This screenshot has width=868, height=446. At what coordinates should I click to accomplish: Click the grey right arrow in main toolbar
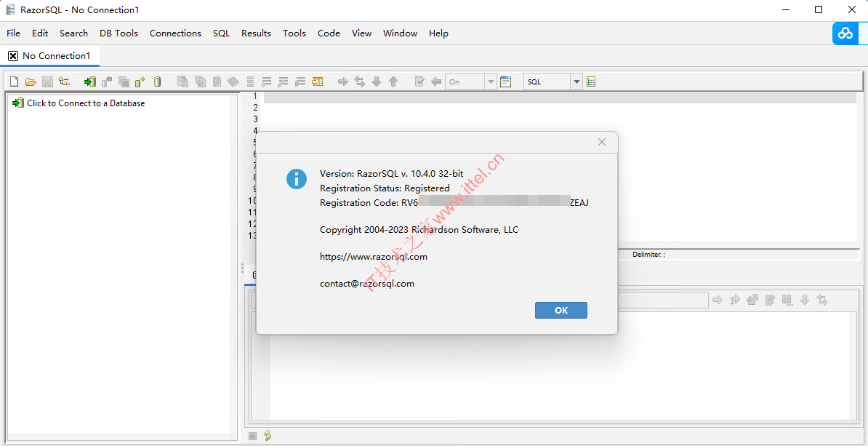(342, 82)
